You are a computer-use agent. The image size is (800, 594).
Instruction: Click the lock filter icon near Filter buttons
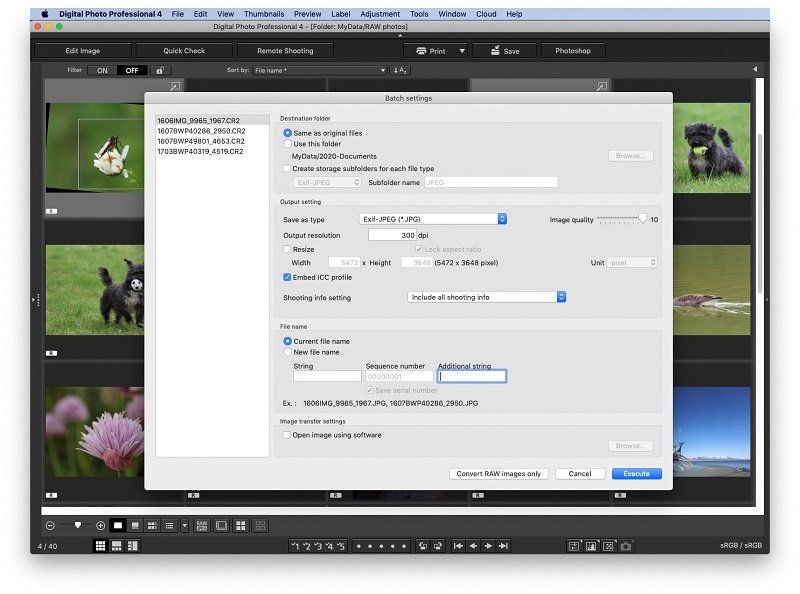pyautogui.click(x=161, y=71)
